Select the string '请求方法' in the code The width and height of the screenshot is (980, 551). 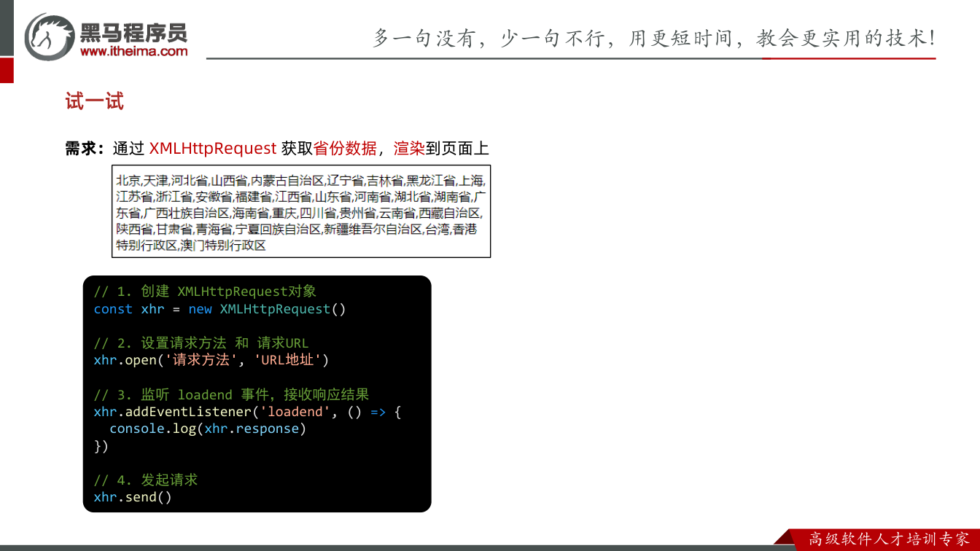[x=201, y=360]
